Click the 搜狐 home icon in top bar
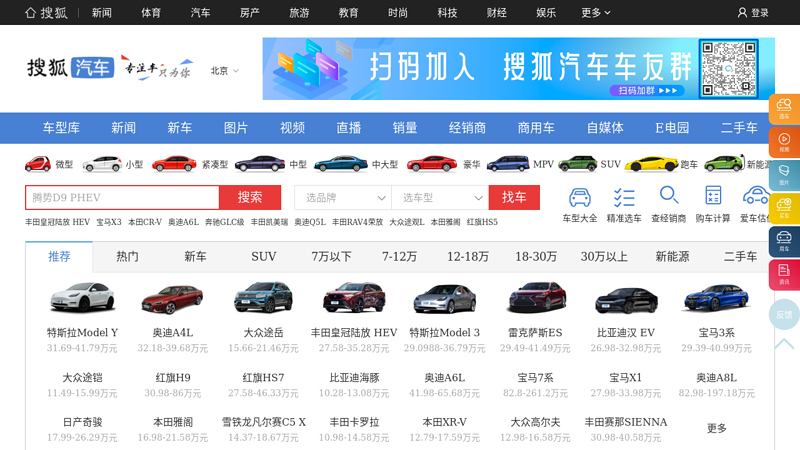The height and width of the screenshot is (450, 800). [x=30, y=13]
